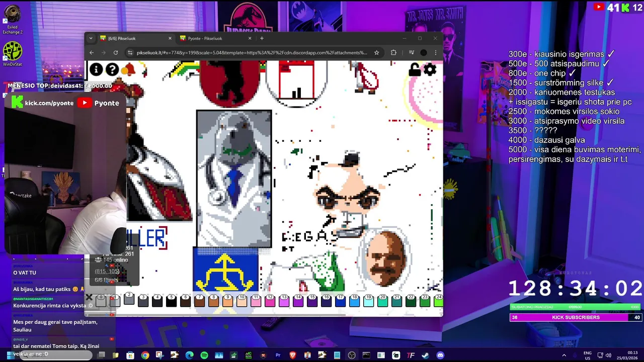Screen dimensions: 644x362
Task: Select palette color 17 blue
Action: (x=340, y=300)
